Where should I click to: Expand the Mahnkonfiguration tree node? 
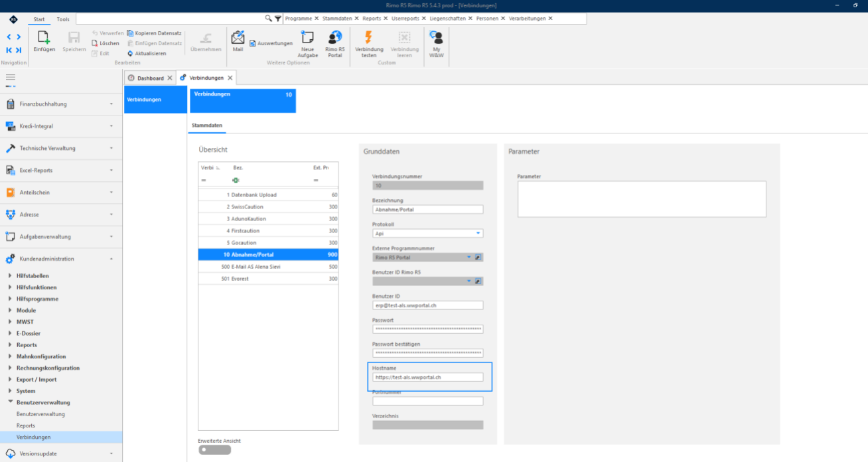pos(9,356)
